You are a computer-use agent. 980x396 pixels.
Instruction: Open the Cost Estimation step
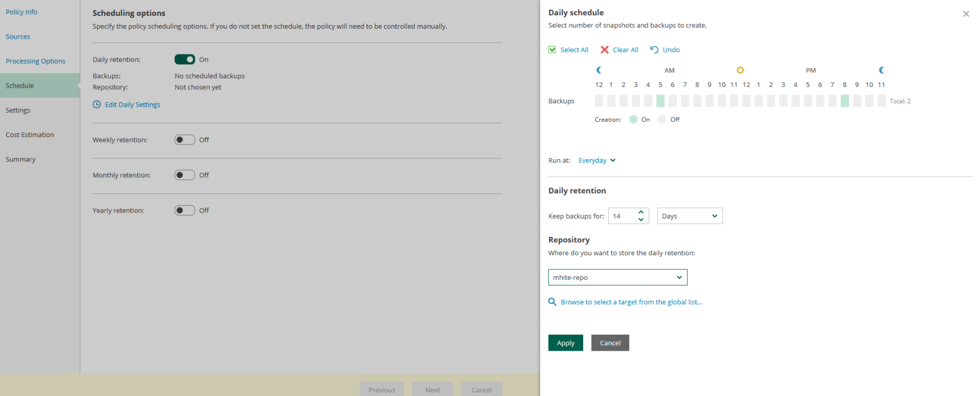pos(30,135)
